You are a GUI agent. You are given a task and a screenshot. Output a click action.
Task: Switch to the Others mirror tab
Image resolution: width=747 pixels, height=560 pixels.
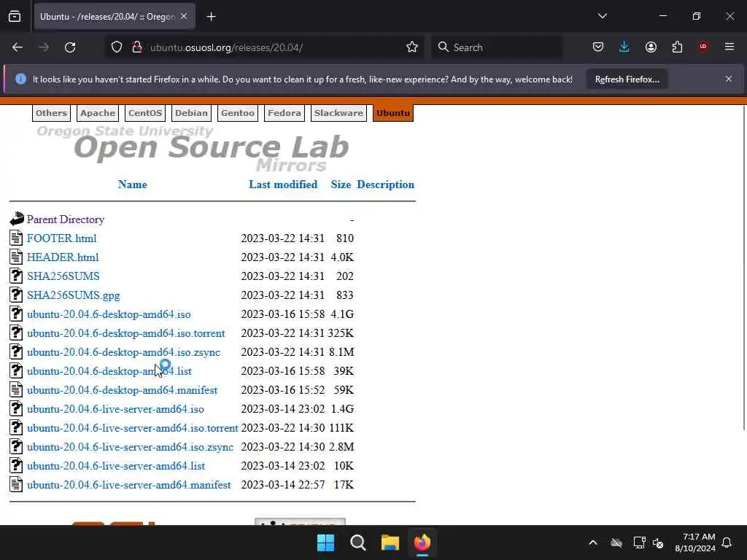point(52,113)
